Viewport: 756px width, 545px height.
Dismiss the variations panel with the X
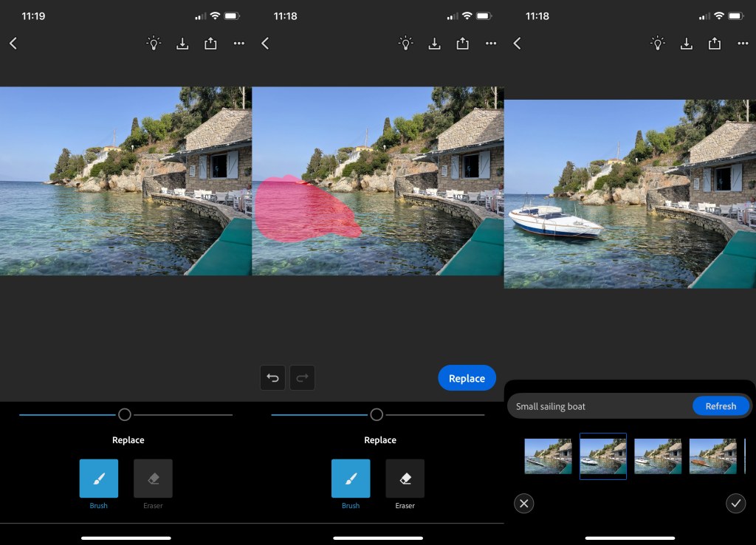524,504
